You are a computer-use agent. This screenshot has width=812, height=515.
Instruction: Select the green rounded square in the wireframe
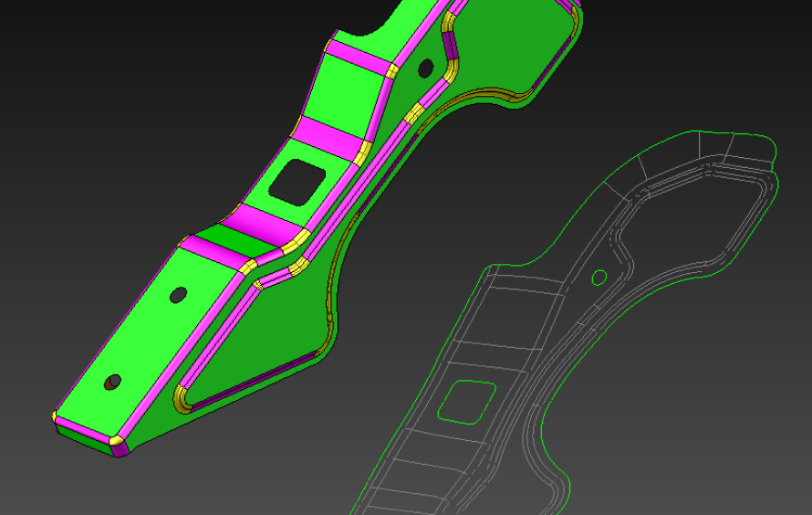(467, 401)
